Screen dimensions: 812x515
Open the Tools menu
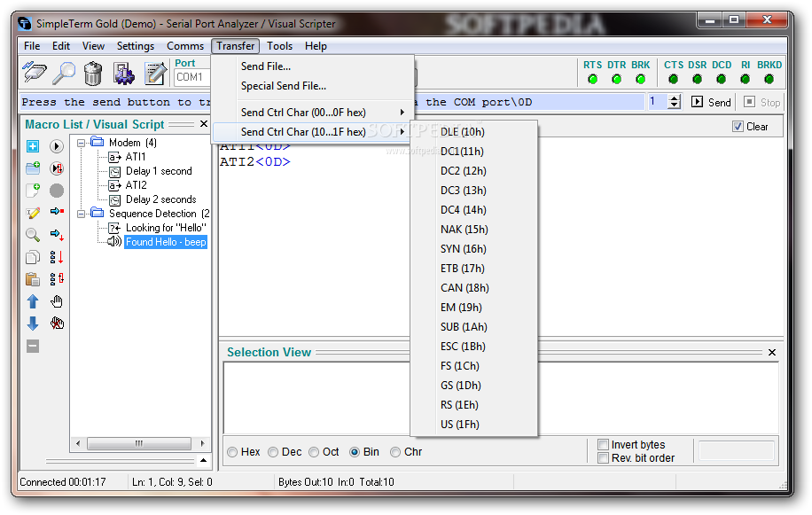pos(279,46)
